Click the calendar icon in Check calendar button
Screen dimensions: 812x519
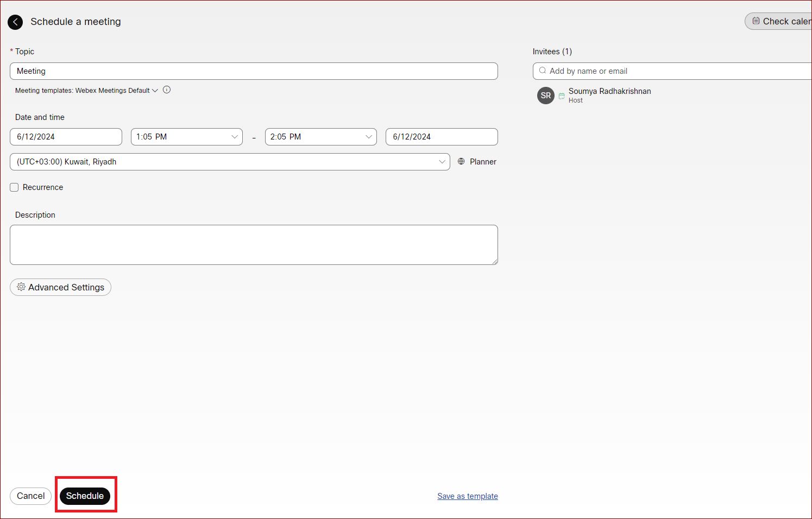[756, 21]
